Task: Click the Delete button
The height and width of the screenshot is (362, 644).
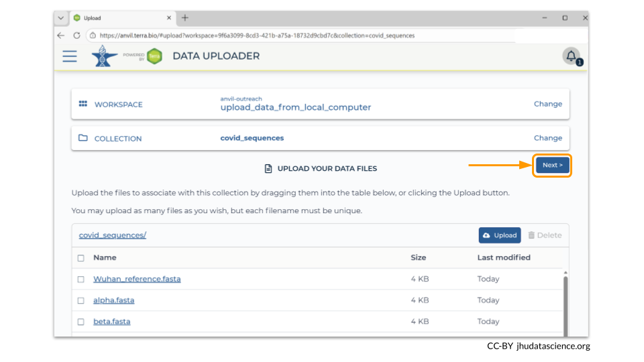Action: tap(545, 235)
